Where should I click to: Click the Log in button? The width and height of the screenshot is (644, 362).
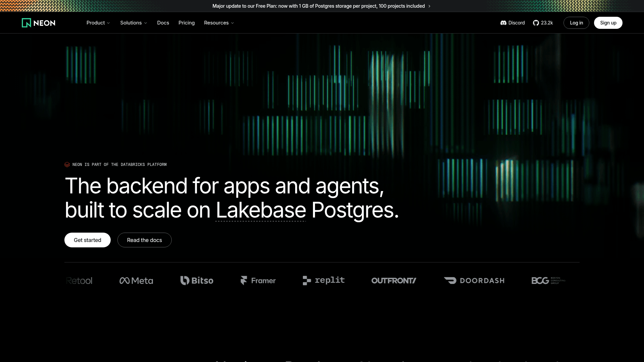coord(576,23)
